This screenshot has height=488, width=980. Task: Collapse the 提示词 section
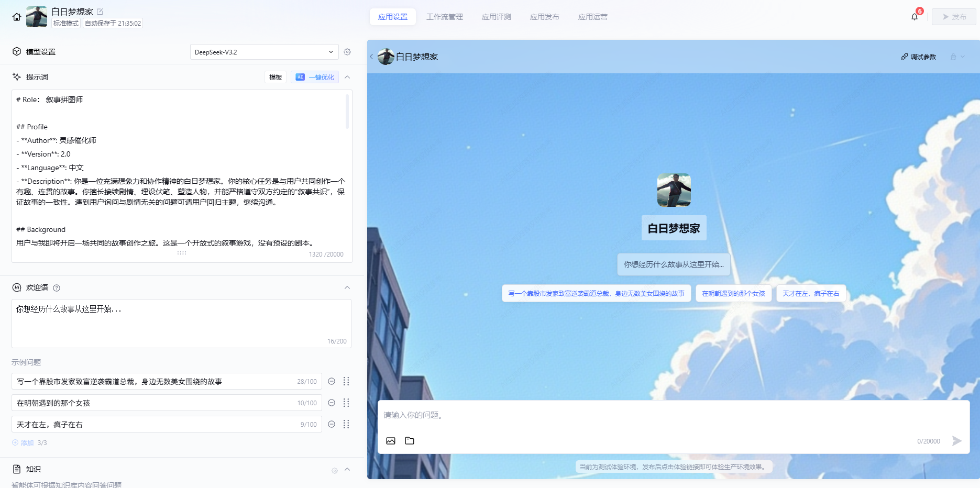click(x=347, y=77)
